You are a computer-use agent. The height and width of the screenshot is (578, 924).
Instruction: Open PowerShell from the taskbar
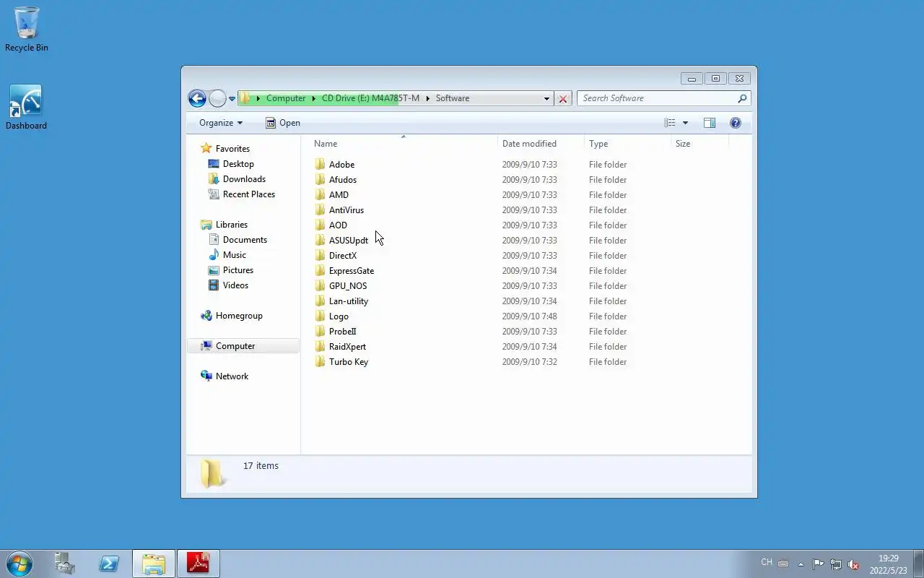(x=109, y=564)
